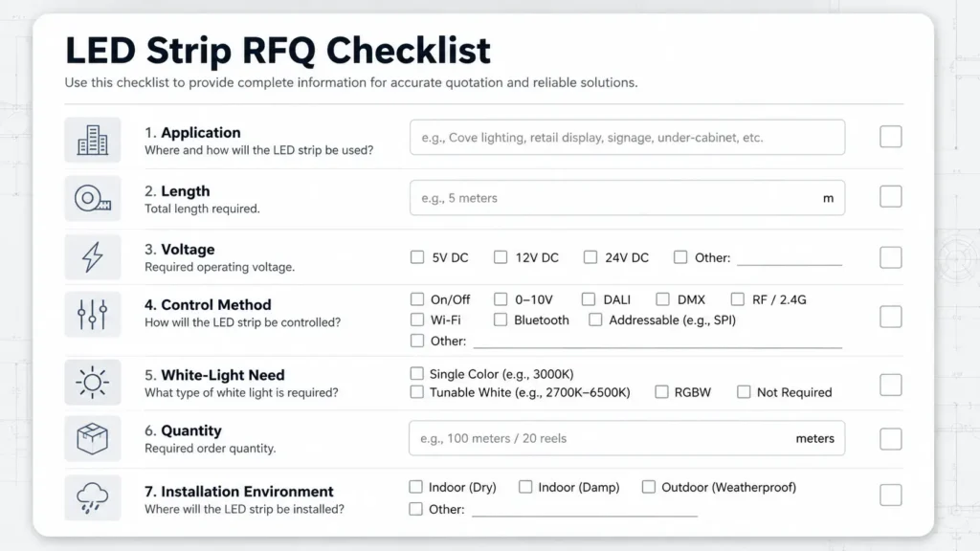Viewport: 980px width, 551px height.
Task: Check the 24V DC voltage option
Action: 590,257
